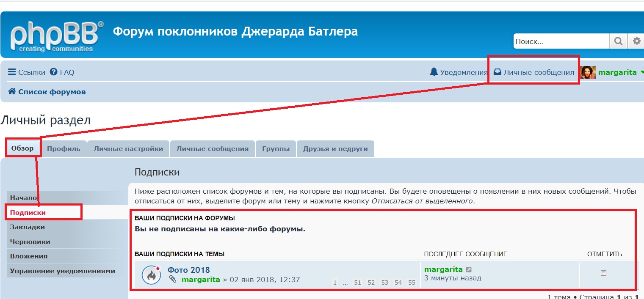Expand the Ссылки quick links menu
This screenshot has height=299, width=644.
pos(26,72)
